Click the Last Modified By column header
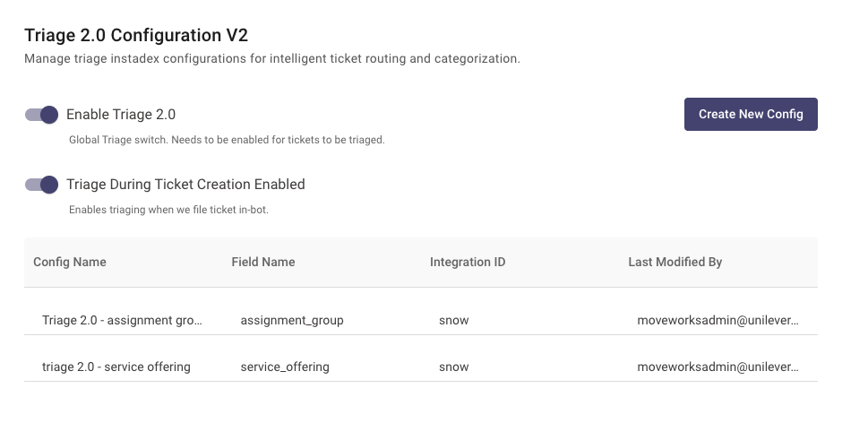Screen dimensions: 868x423 pos(675,262)
